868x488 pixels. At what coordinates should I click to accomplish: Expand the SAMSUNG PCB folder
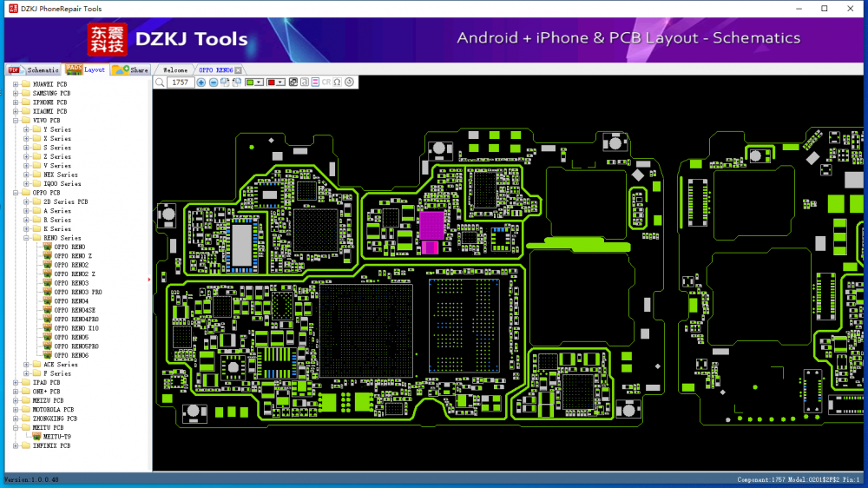pyautogui.click(x=16, y=93)
